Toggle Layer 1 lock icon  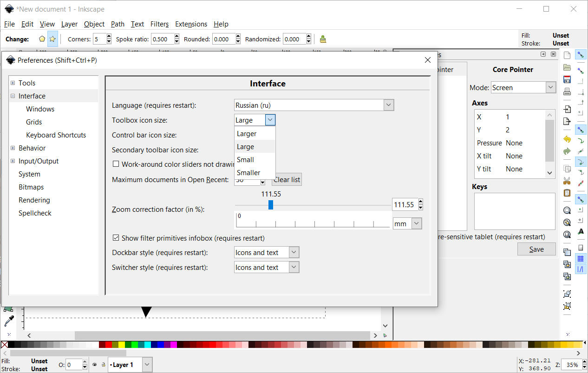103,365
